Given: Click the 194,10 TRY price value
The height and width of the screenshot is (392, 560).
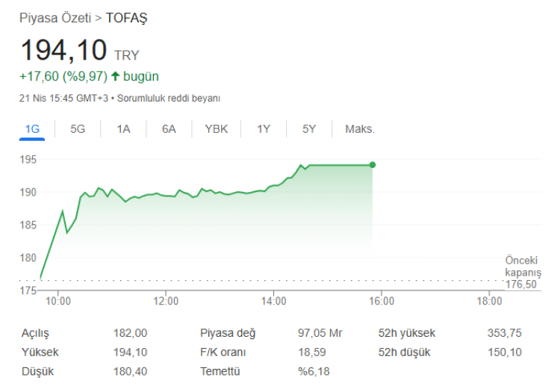Looking at the screenshot, I should tap(63, 51).
